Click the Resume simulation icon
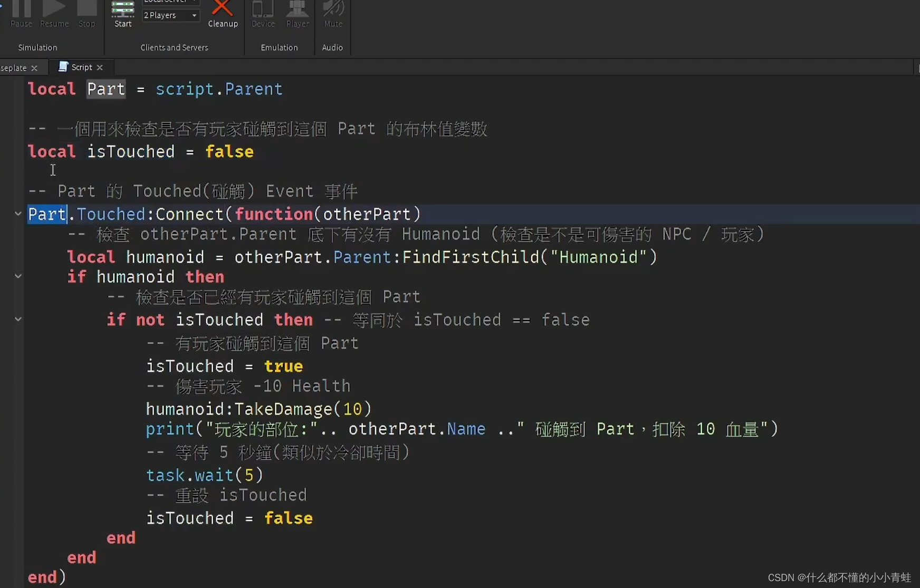 coord(54,9)
